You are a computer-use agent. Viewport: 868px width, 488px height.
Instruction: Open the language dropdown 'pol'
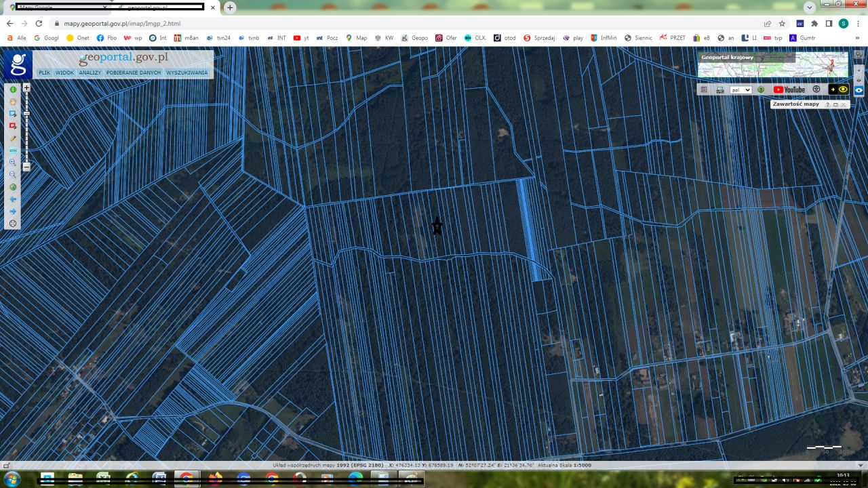tap(741, 89)
